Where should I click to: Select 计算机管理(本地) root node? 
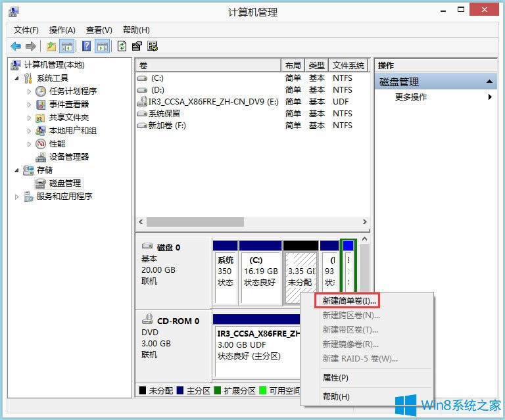pyautogui.click(x=54, y=65)
